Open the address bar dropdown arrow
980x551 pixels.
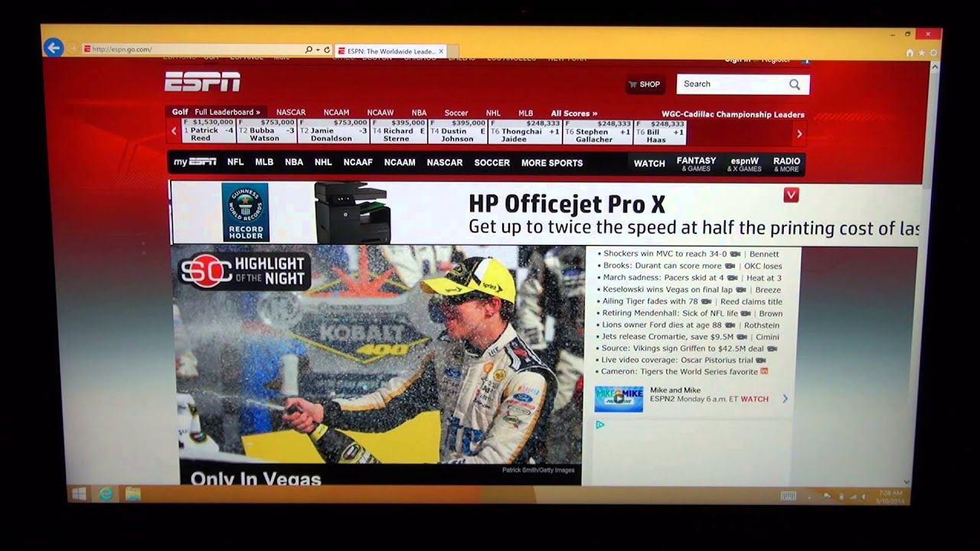[316, 50]
